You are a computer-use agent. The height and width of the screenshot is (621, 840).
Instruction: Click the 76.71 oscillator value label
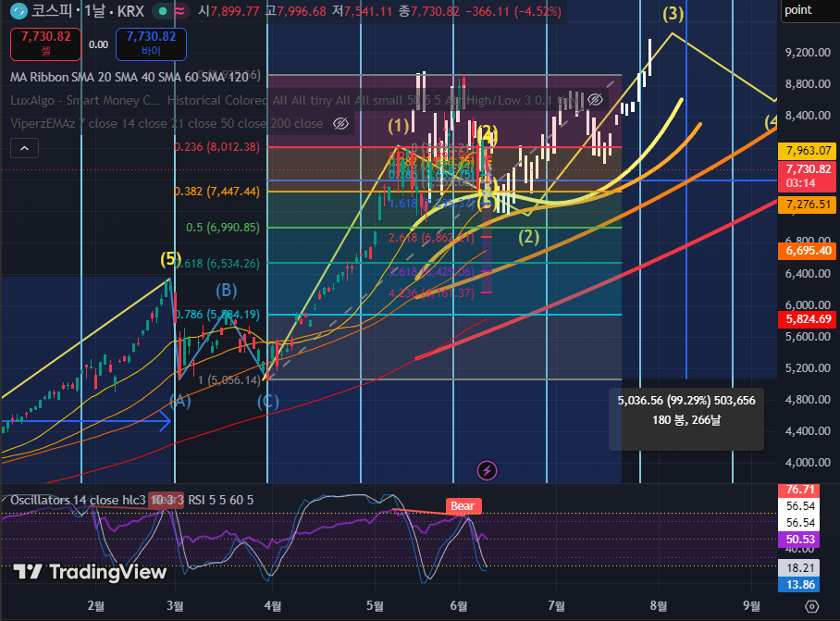pyautogui.click(x=800, y=490)
